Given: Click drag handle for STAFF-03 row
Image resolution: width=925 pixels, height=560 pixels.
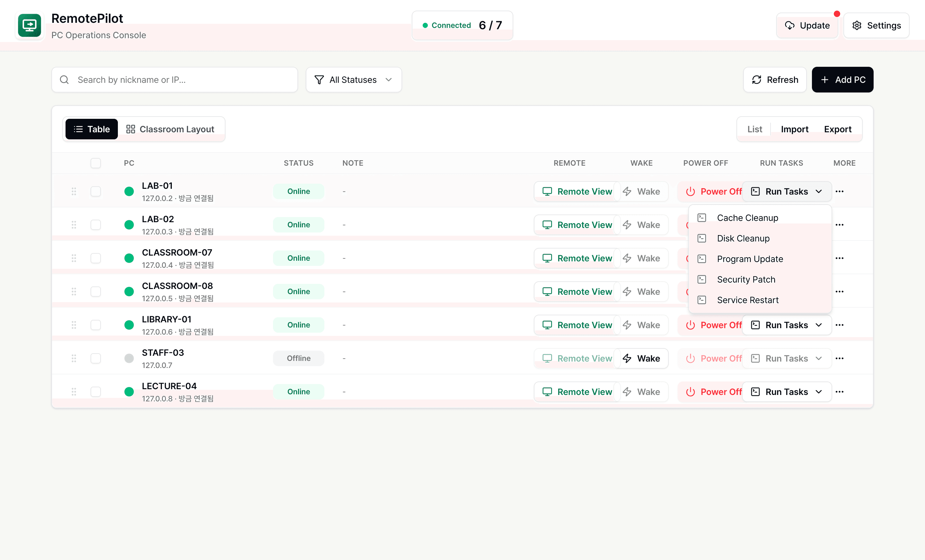Looking at the screenshot, I should 74,358.
